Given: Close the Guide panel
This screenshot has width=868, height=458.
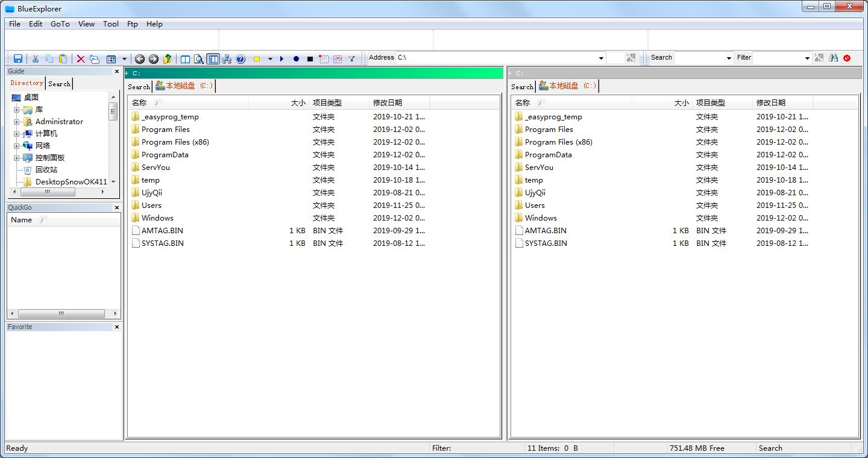Looking at the screenshot, I should 117,72.
